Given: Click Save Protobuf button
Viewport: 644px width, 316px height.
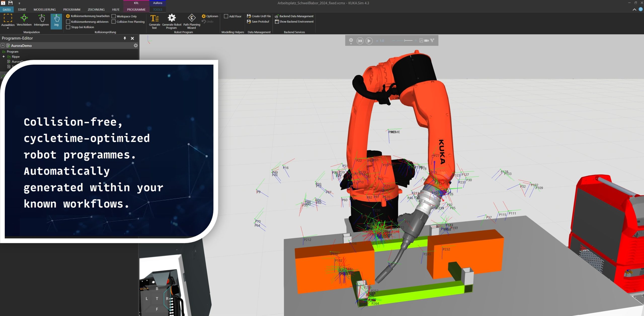Looking at the screenshot, I should coord(258,22).
